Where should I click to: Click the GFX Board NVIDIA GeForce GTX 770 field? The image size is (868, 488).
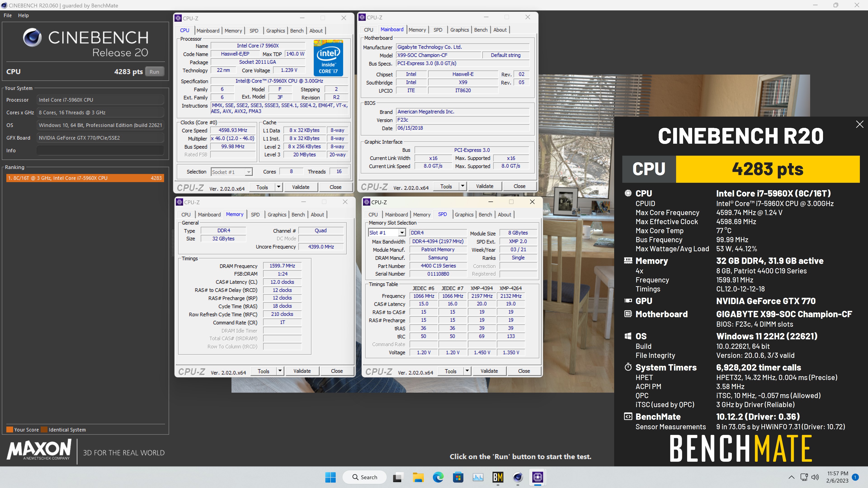100,138
